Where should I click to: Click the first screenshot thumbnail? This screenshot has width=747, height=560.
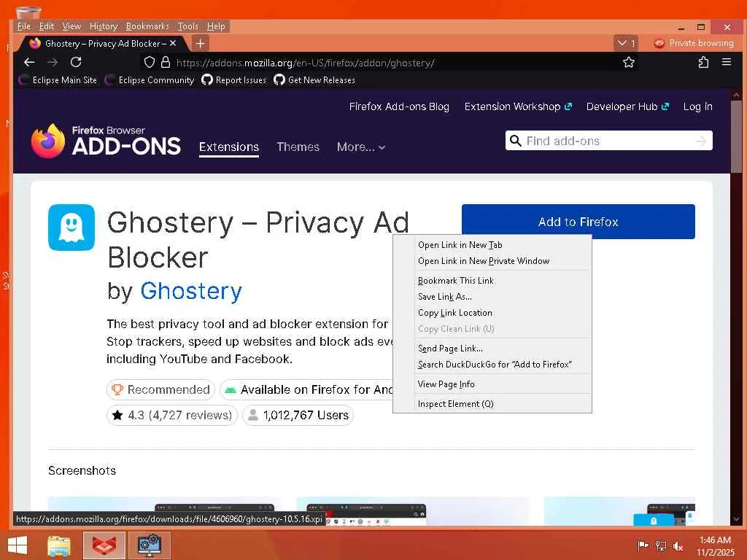point(164,511)
